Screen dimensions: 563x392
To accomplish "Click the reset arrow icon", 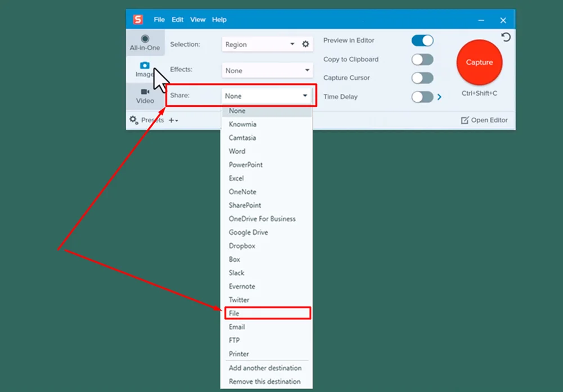I will tap(506, 37).
